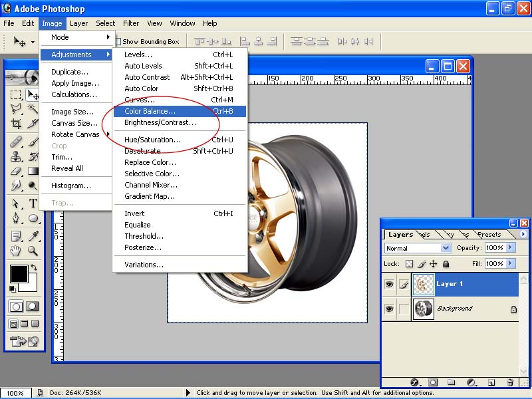Select the Hand tool
The height and width of the screenshot is (399, 532).
coord(16,251)
